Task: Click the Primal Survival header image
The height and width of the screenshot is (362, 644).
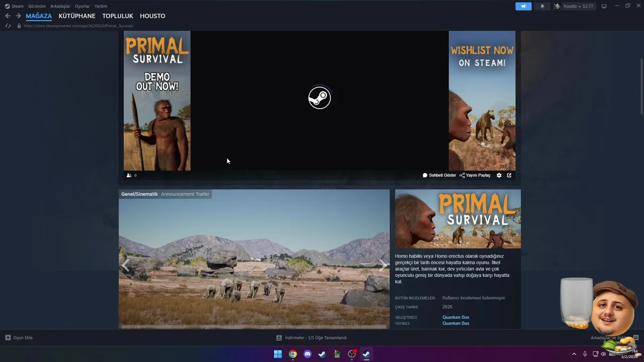Action: pyautogui.click(x=458, y=219)
